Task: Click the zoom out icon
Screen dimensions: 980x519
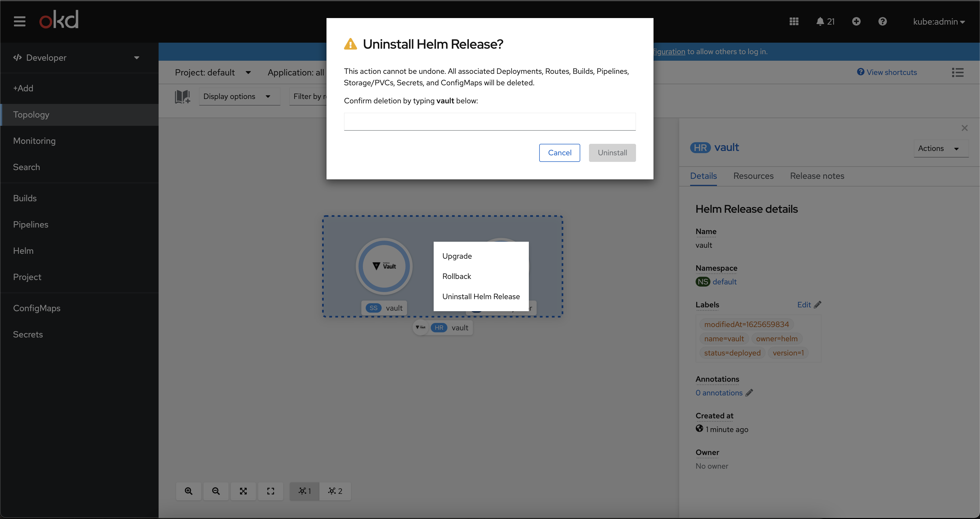Action: 216,491
